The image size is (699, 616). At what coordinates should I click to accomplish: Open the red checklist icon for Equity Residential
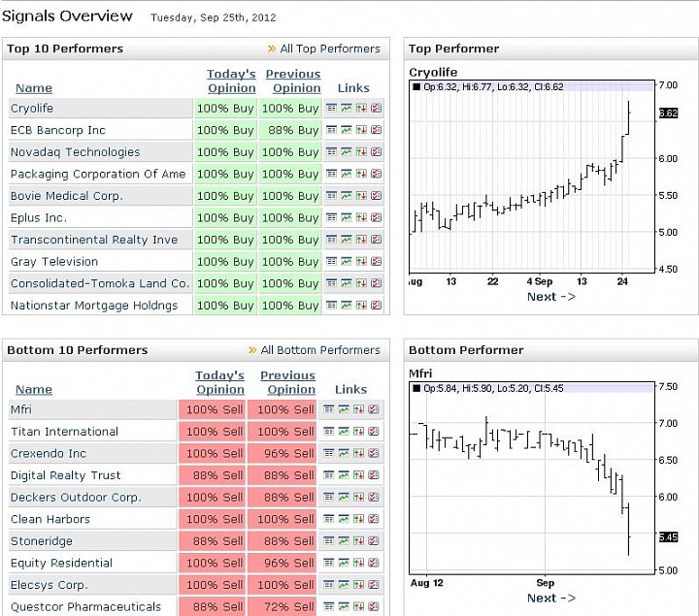(x=374, y=562)
